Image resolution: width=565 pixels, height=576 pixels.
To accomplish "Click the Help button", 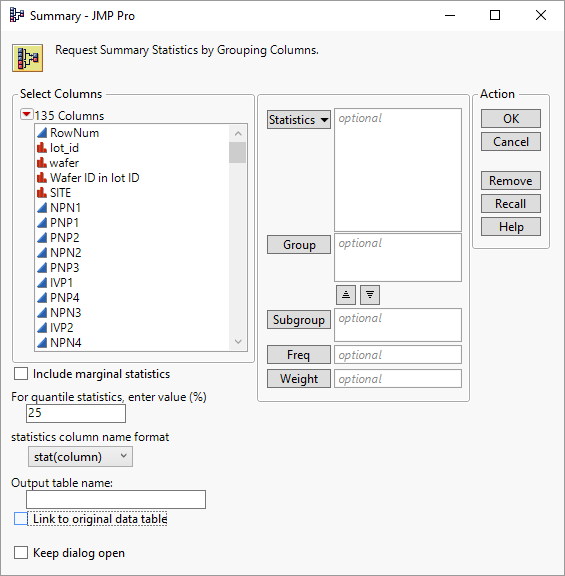I will 511,227.
